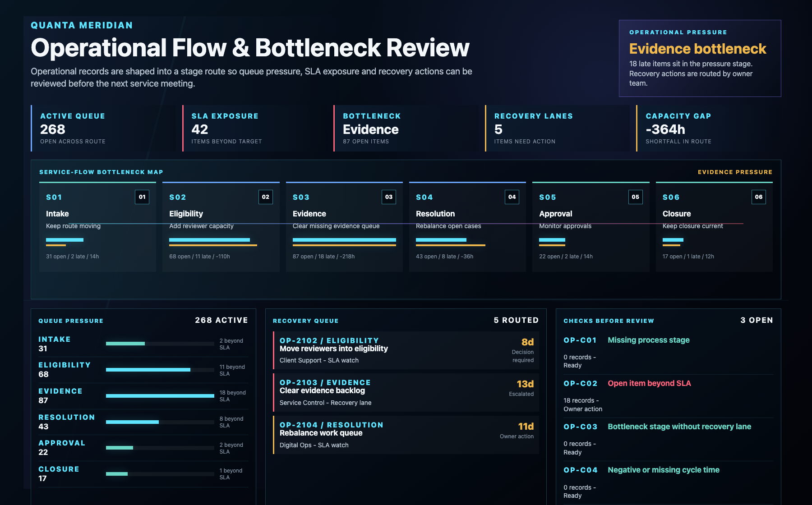This screenshot has width=812, height=505.
Task: Click 'Add reviewer capacity' text
Action: pyautogui.click(x=201, y=226)
